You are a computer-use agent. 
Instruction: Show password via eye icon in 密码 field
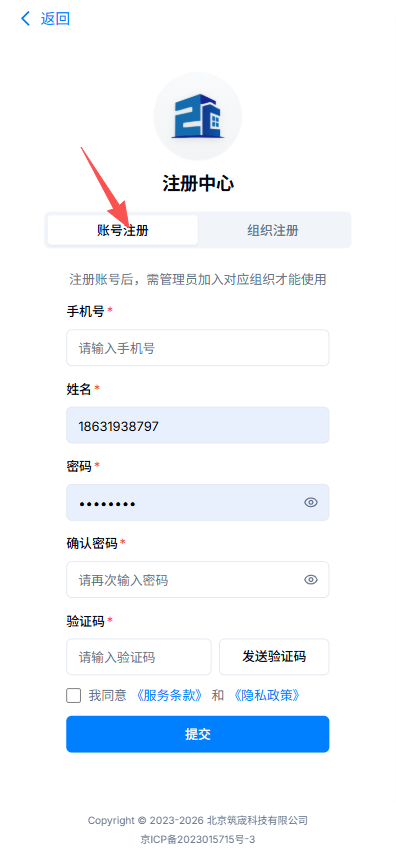[x=311, y=502]
